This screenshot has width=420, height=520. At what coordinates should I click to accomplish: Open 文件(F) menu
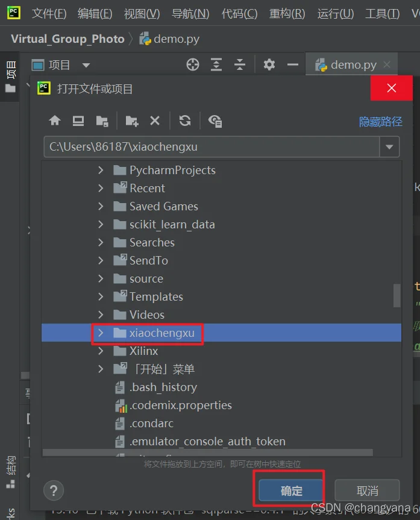click(x=49, y=14)
